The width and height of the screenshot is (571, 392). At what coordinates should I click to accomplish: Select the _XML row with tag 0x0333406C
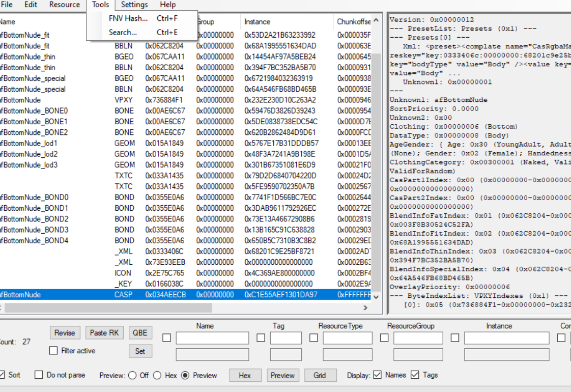(x=185, y=251)
